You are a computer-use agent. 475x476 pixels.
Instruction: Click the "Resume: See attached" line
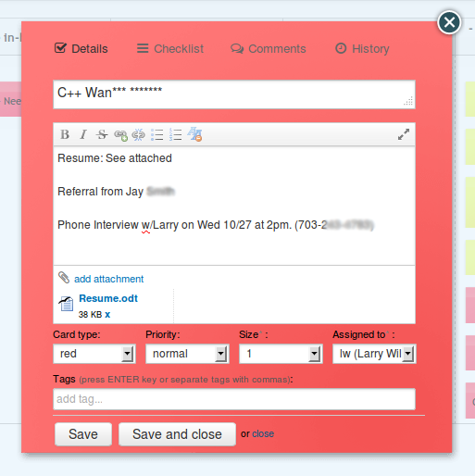tap(115, 158)
